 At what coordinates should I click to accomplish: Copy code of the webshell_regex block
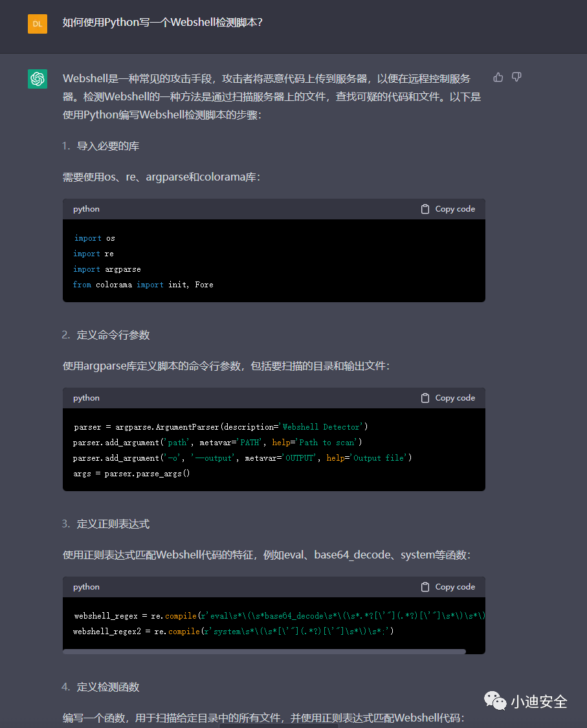coord(448,587)
